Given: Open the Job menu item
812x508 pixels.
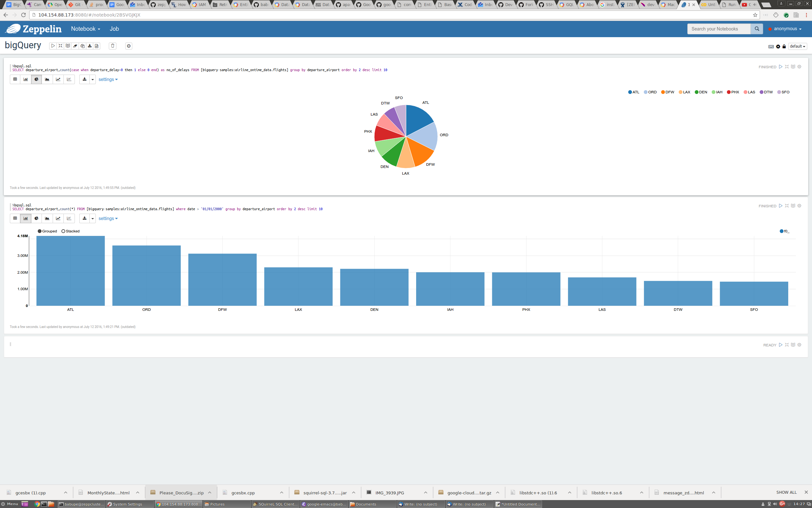Looking at the screenshot, I should [114, 29].
